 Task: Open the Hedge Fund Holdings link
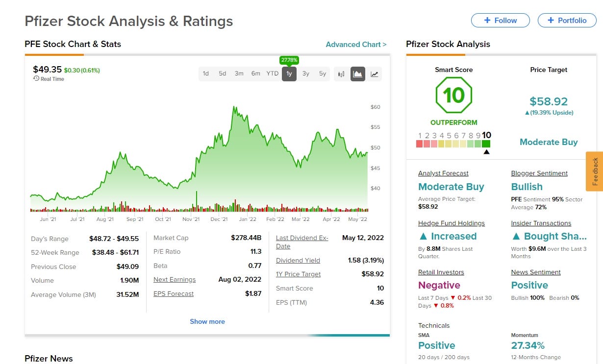click(452, 223)
